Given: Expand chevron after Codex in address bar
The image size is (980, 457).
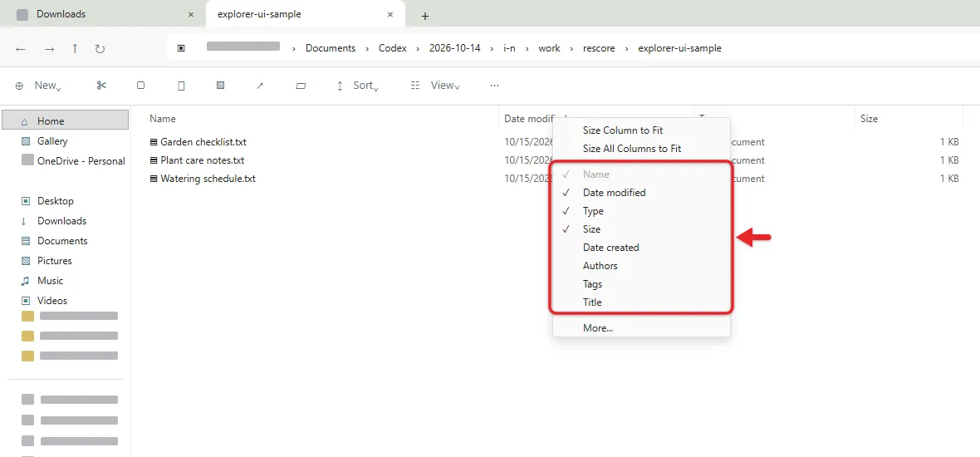Looking at the screenshot, I should (x=418, y=48).
